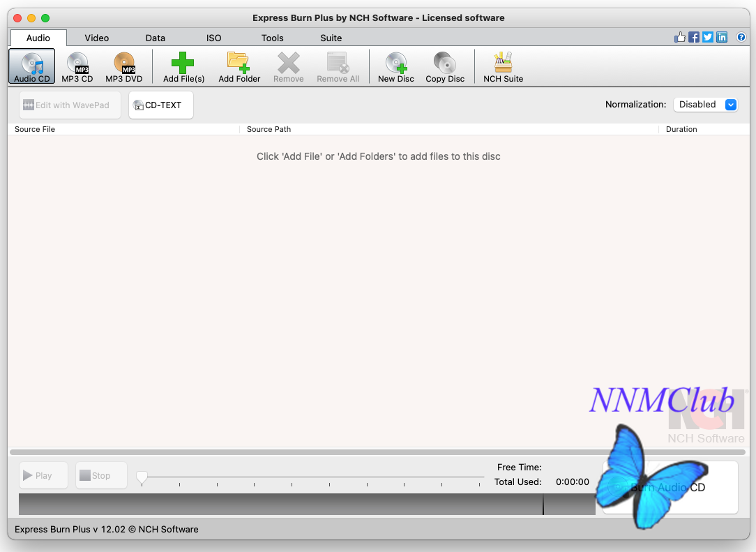The image size is (756, 552).
Task: Click the 'Total Used:' label
Action: (517, 482)
